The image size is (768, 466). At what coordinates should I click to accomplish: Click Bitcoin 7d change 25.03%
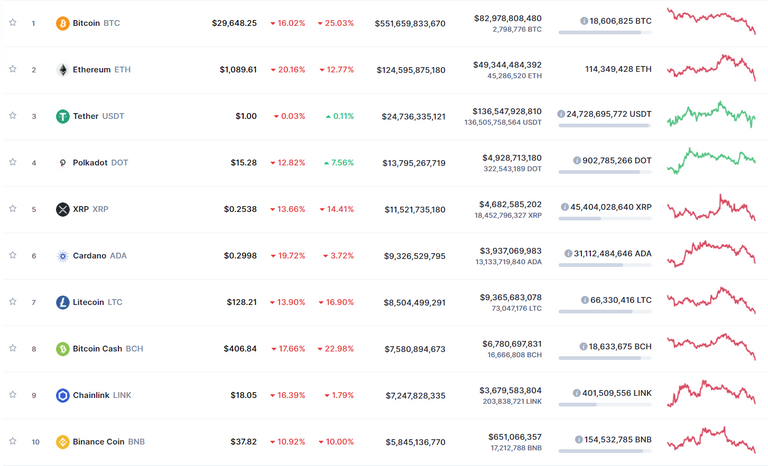pyautogui.click(x=336, y=23)
